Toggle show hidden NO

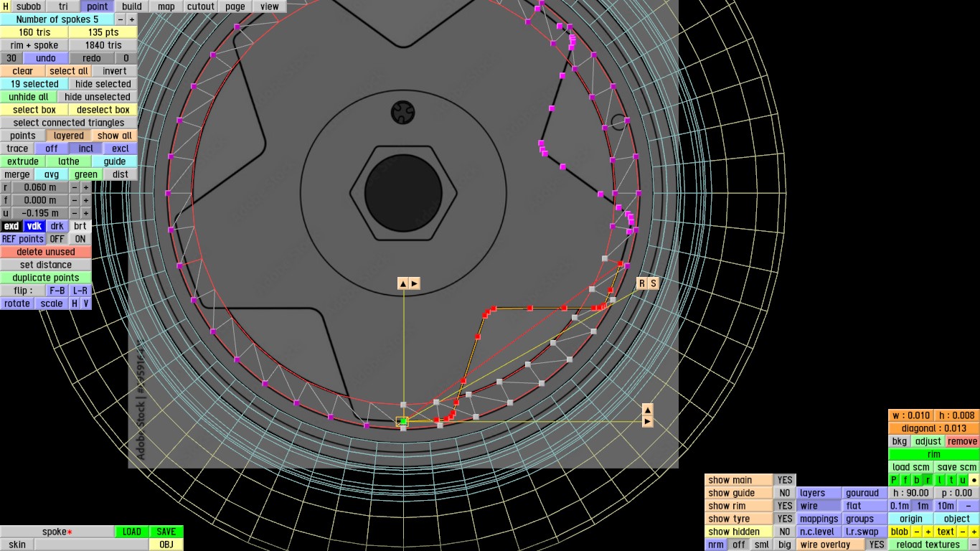click(785, 532)
